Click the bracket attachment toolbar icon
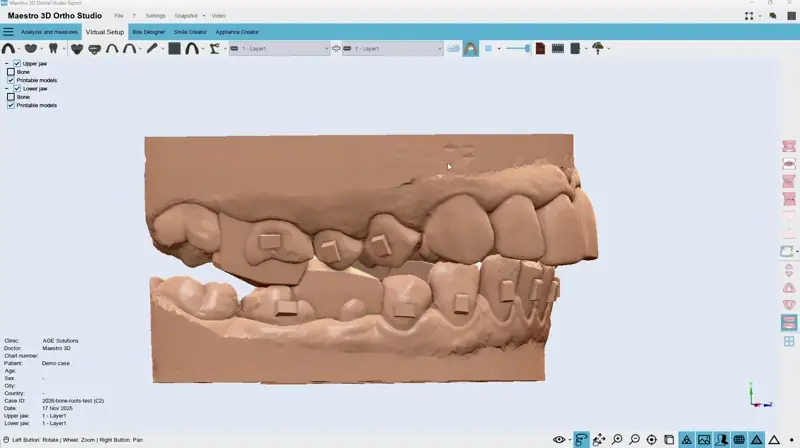 click(94, 49)
